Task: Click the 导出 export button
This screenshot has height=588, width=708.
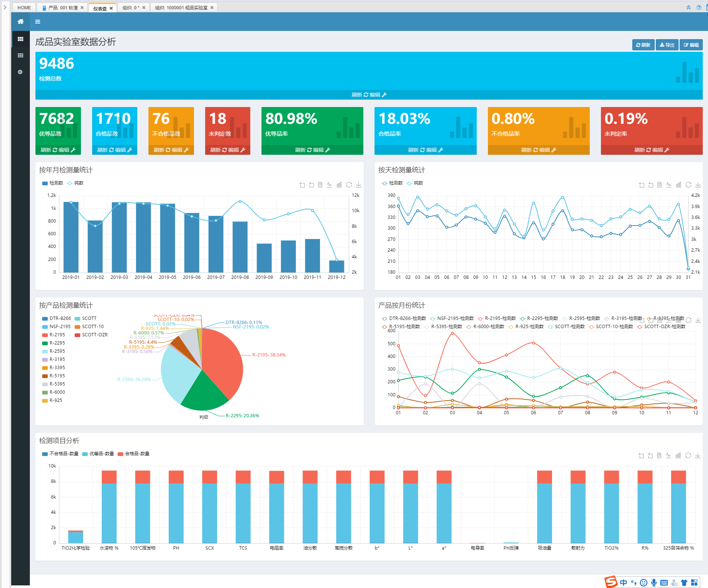Action: click(667, 45)
